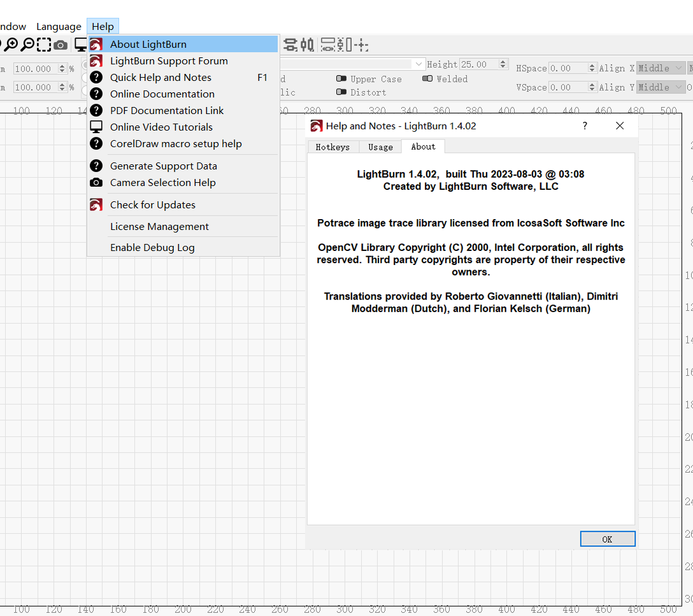Image resolution: width=693 pixels, height=616 pixels.
Task: Click the camera icon in the toolbar
Action: (61, 45)
